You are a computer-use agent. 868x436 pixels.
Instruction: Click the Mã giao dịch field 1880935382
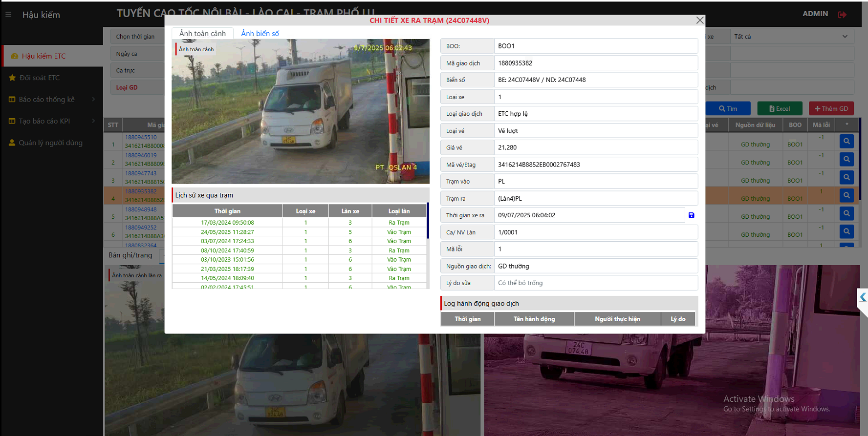coord(596,63)
